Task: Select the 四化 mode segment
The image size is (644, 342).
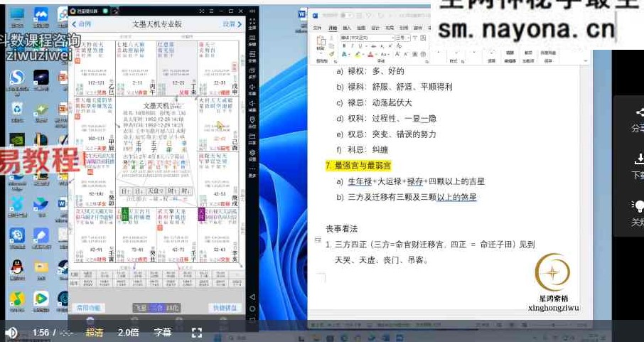Action: [173, 307]
